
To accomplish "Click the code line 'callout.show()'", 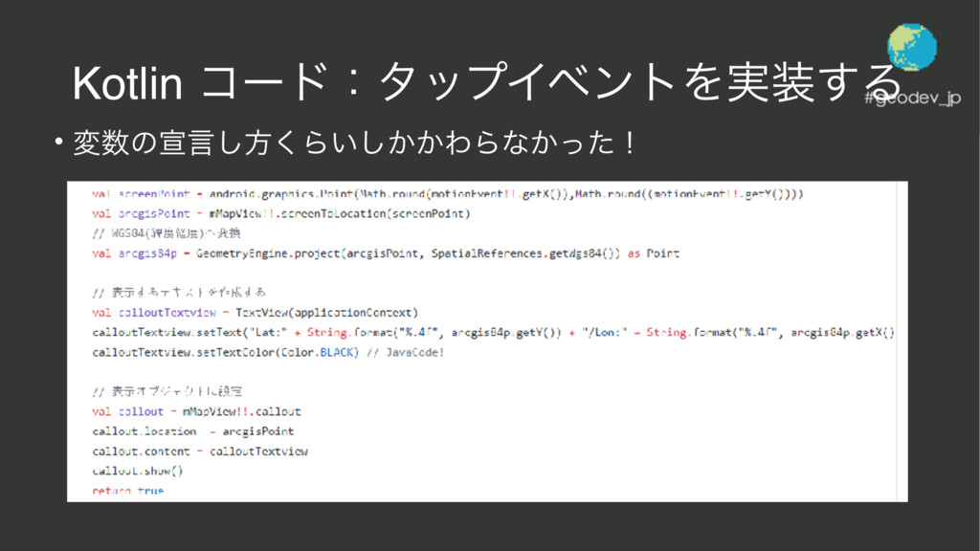I will [138, 471].
